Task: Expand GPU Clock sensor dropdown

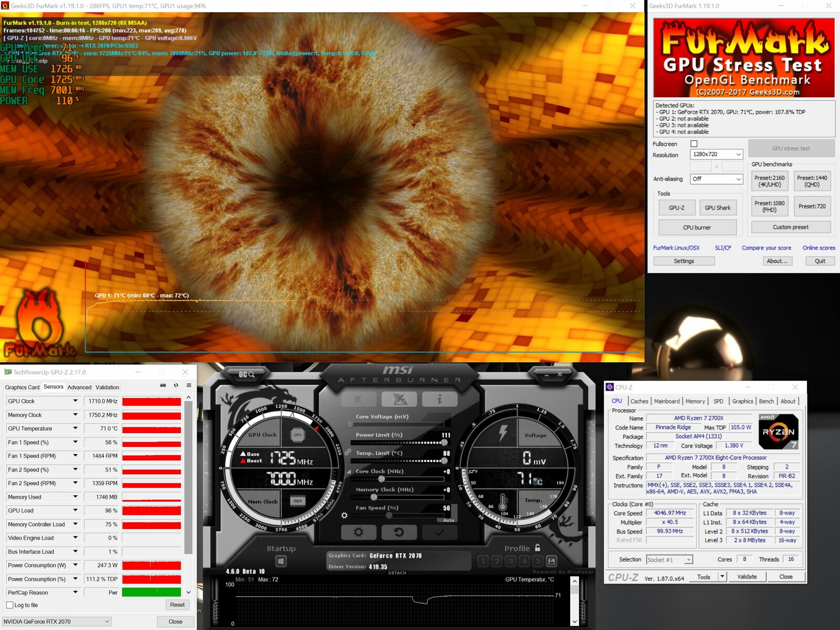Action: (x=75, y=401)
